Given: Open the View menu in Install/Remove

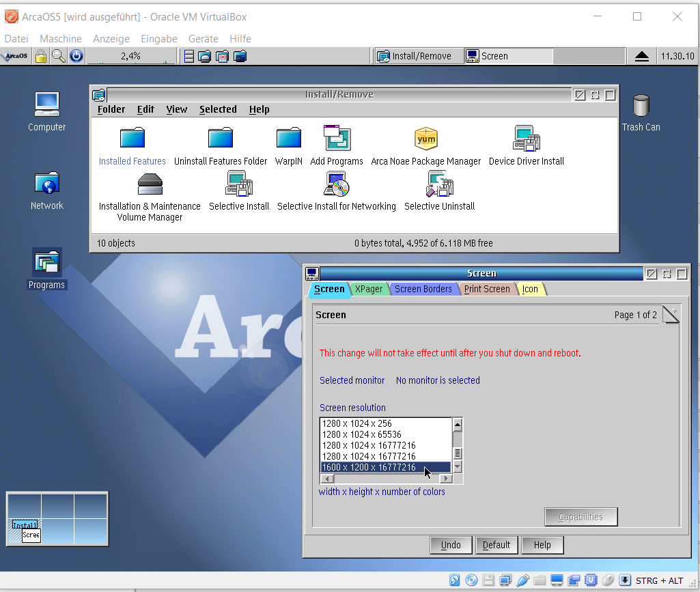Looking at the screenshot, I should pos(177,109).
